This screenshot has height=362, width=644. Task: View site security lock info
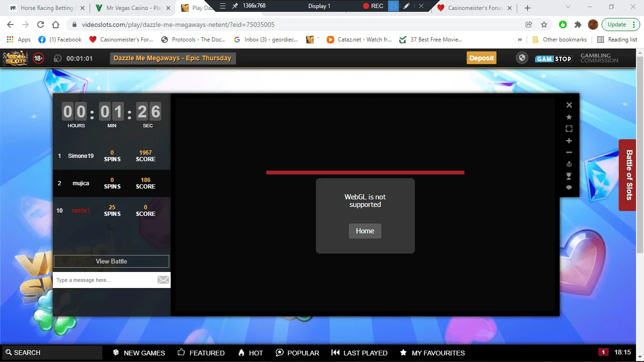74,25
